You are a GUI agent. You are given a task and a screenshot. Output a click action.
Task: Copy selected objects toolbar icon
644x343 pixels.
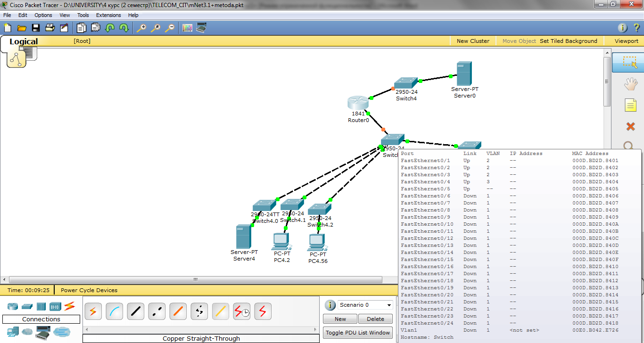click(x=82, y=28)
